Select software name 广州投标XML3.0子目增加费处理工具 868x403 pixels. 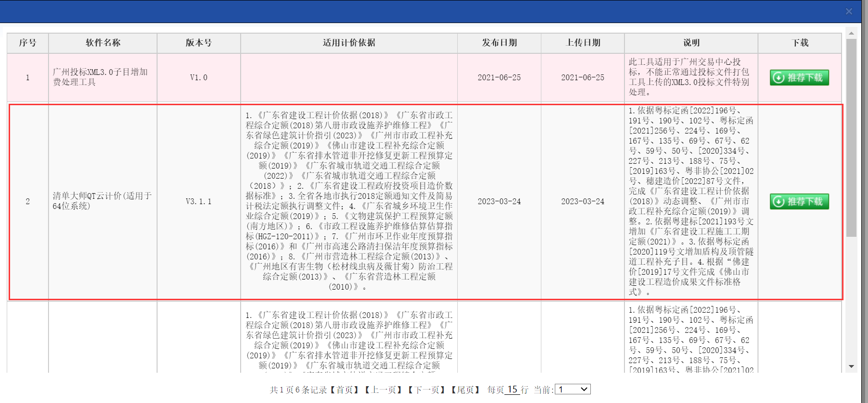pyautogui.click(x=100, y=77)
